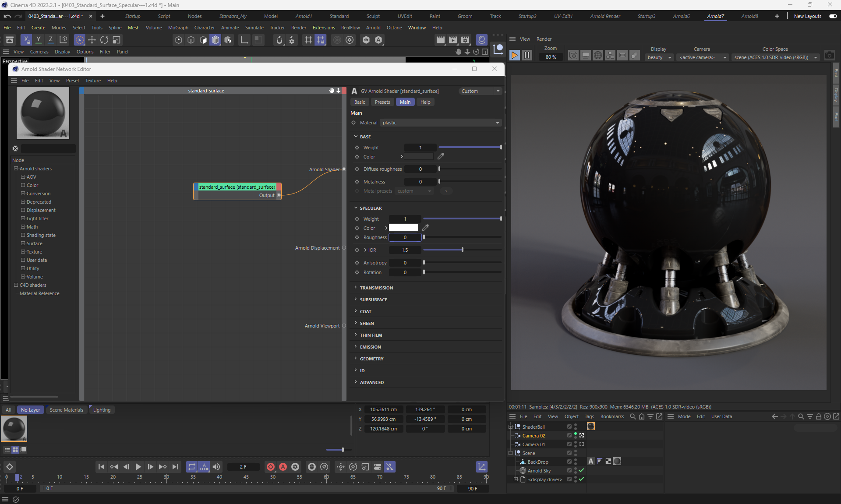Click the specular color eyedropper icon

(425, 228)
